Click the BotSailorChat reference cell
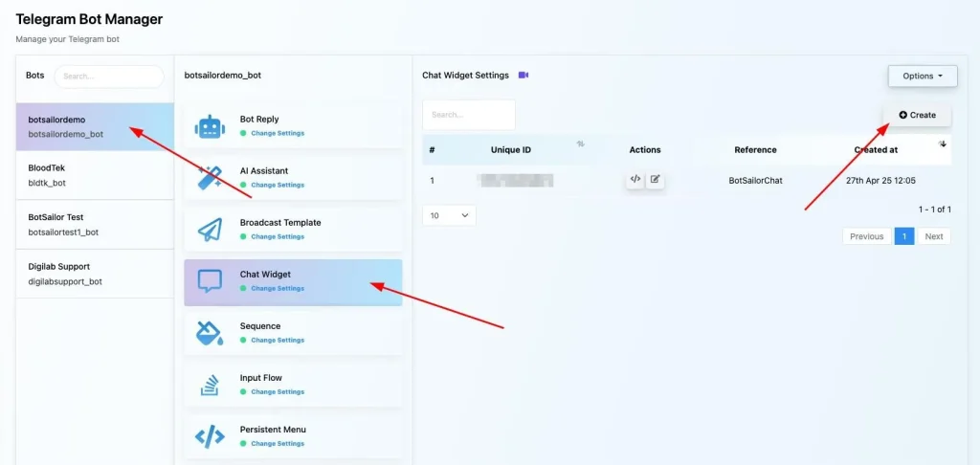980x465 pixels. tap(756, 180)
